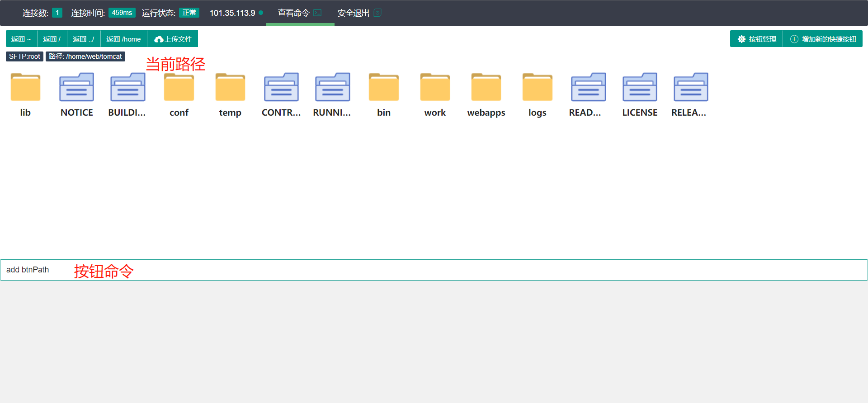Switch to the 查看命令 tab
The width and height of the screenshot is (868, 403).
300,13
